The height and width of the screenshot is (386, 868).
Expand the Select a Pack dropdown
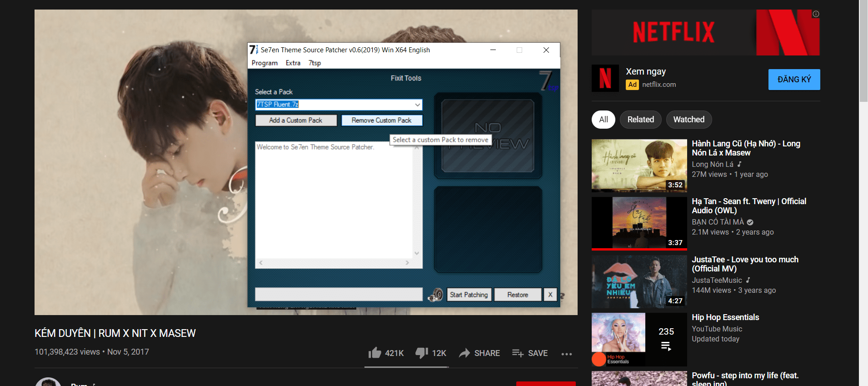417,105
